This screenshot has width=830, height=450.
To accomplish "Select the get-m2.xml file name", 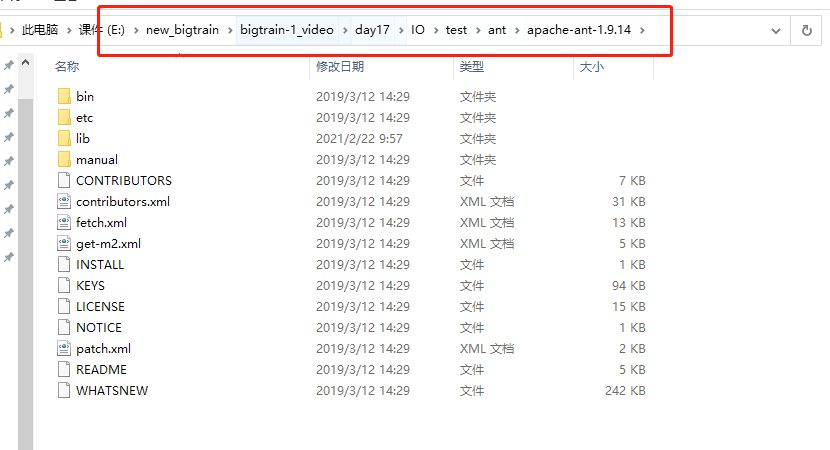I will 109,244.
